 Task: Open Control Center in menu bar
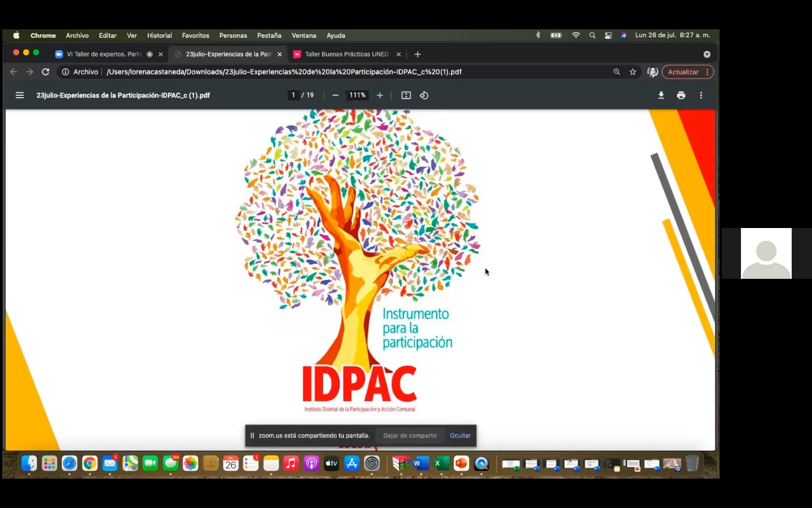pyautogui.click(x=608, y=35)
